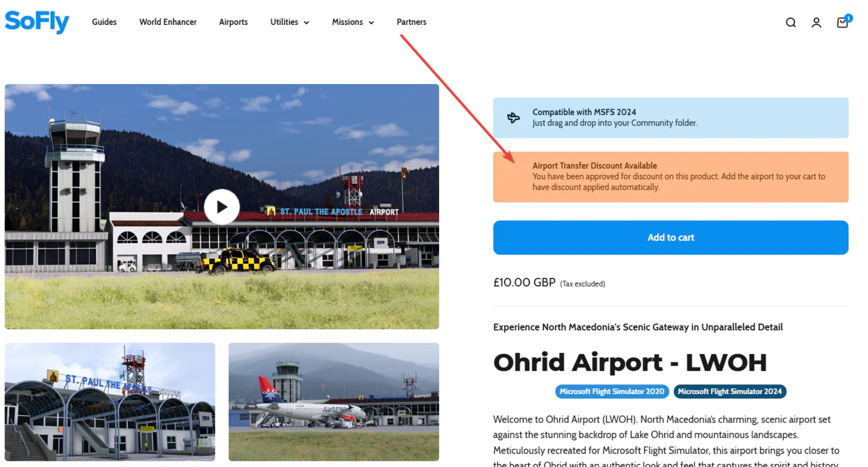Image resolution: width=868 pixels, height=467 pixels.
Task: Click the airplane icon in compatibility banner
Action: tap(514, 118)
